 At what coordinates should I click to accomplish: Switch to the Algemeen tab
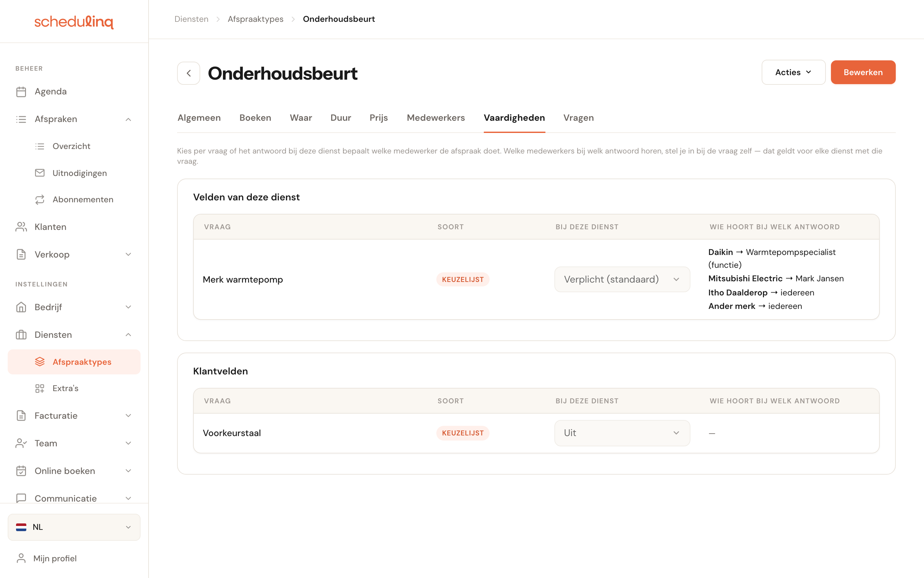pos(199,118)
